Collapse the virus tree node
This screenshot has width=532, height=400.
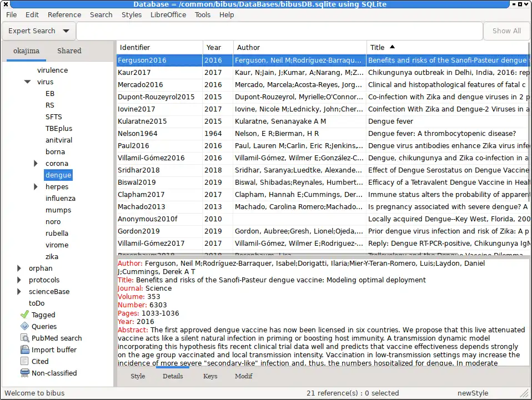[x=27, y=82]
